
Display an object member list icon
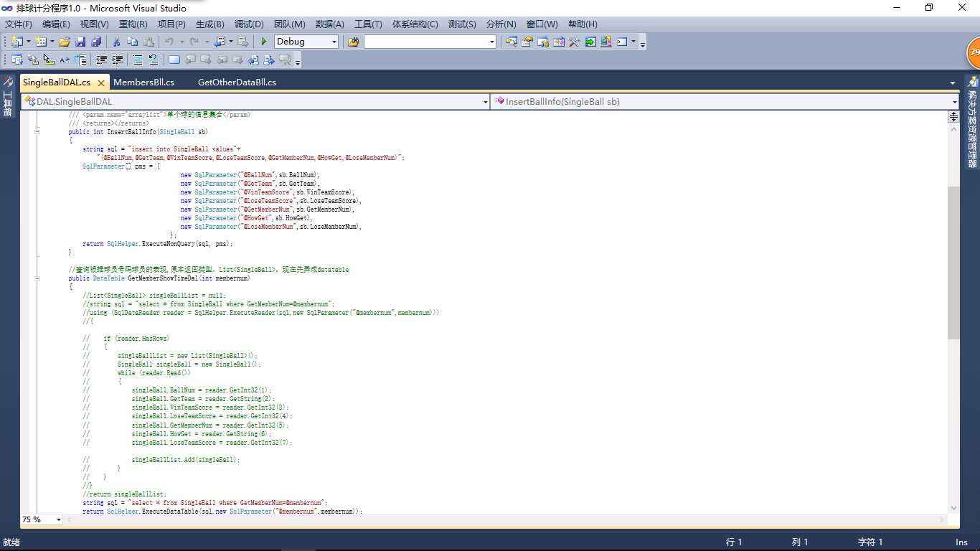tap(17, 60)
